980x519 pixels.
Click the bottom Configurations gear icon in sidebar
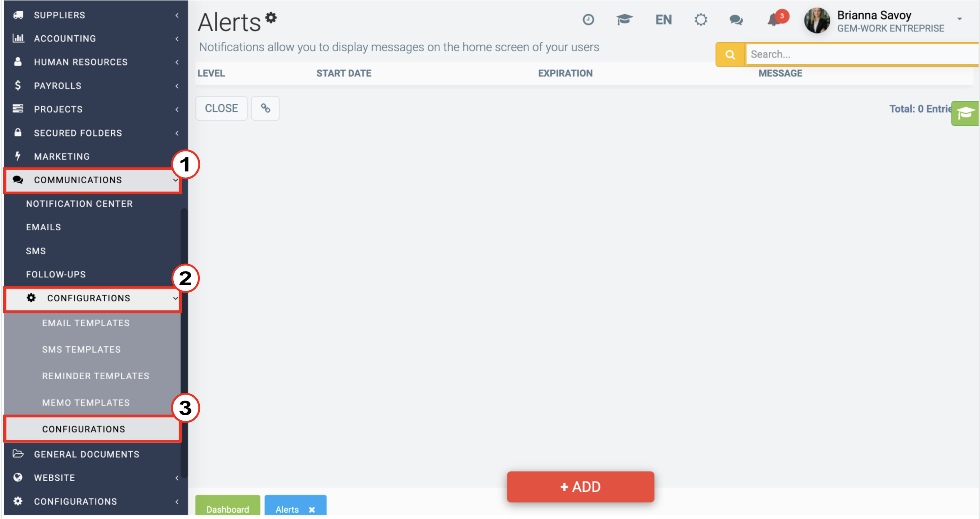coord(18,501)
